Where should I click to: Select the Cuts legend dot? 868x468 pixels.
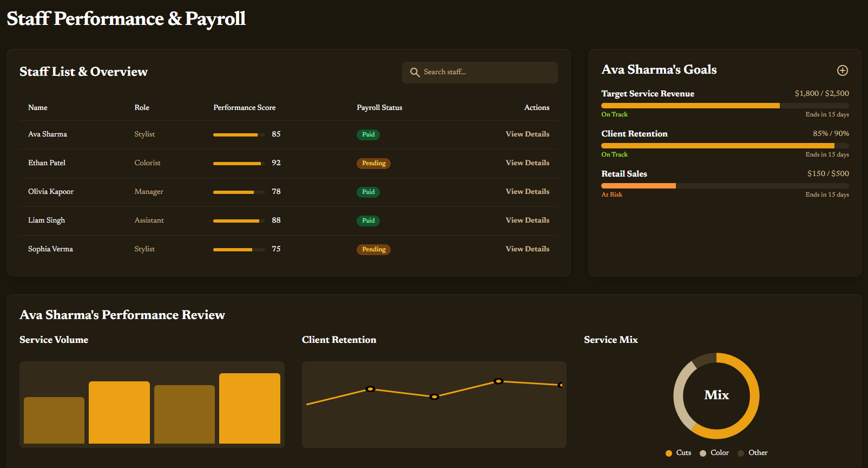pos(669,453)
